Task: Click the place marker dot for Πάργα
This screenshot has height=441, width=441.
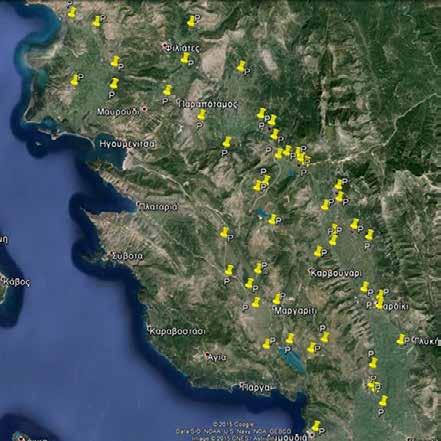Action: 242,385
